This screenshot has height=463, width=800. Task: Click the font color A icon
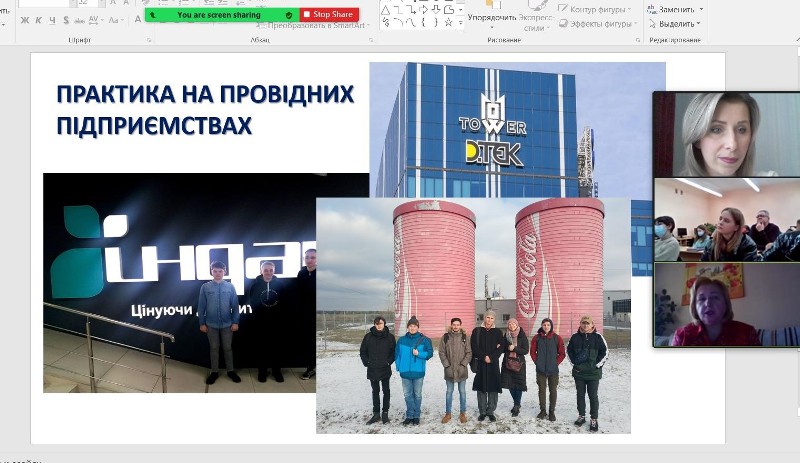[x=138, y=20]
